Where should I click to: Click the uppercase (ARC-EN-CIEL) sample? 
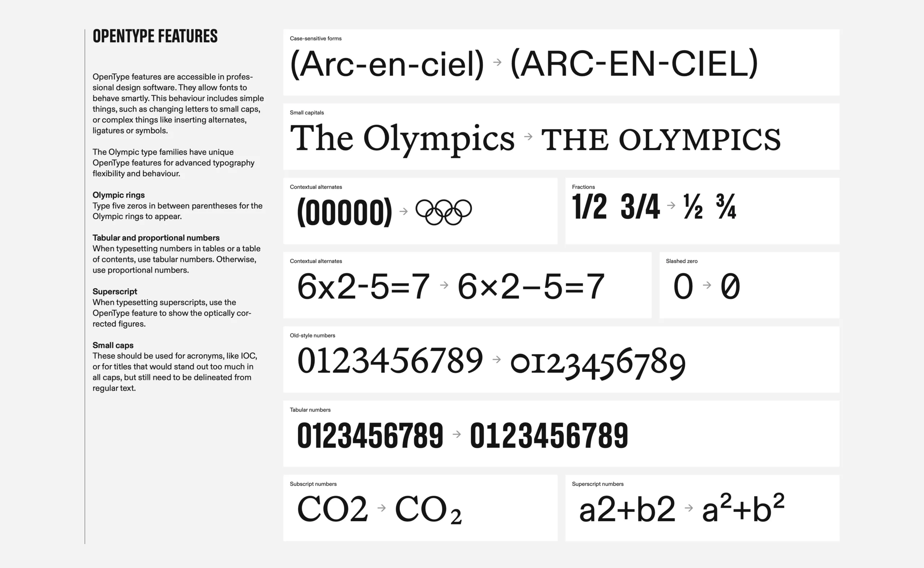[634, 63]
